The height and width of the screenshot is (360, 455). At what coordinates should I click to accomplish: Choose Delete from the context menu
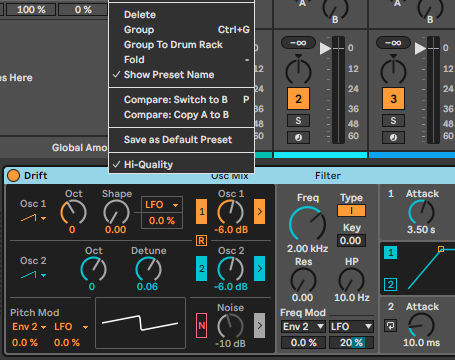pyautogui.click(x=182, y=15)
